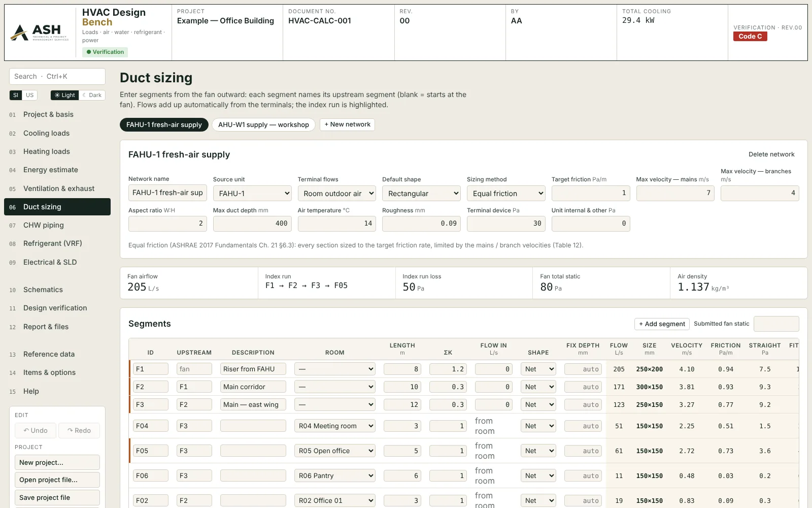Enable Dark theme

[92, 95]
